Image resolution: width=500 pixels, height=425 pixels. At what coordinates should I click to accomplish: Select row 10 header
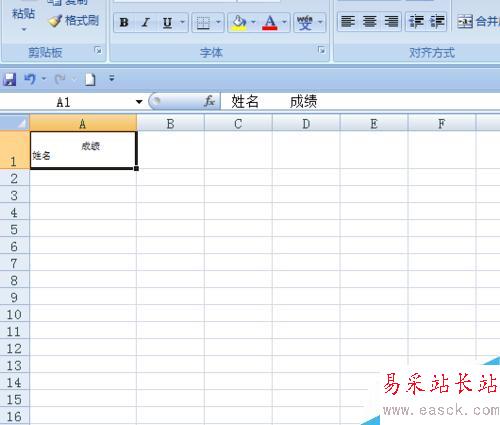[15, 314]
